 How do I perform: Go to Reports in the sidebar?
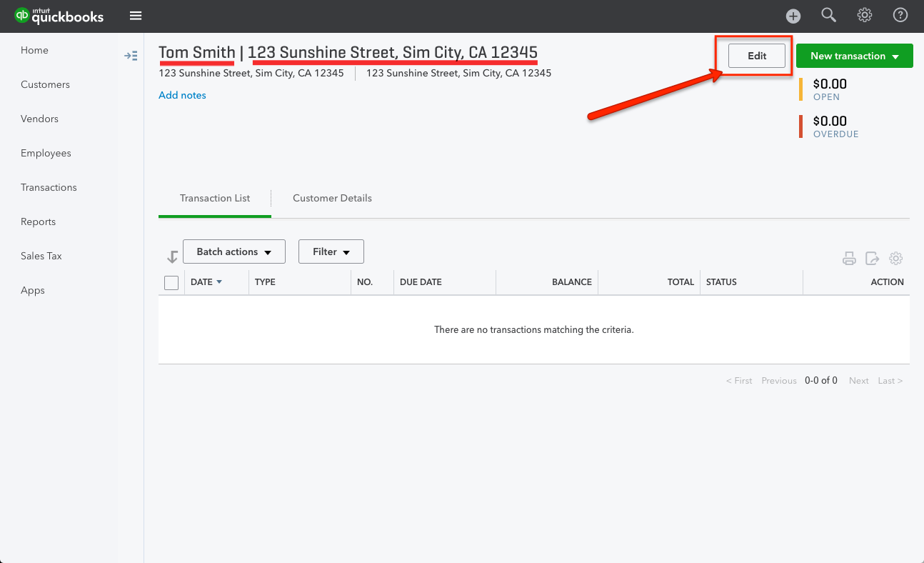38,221
